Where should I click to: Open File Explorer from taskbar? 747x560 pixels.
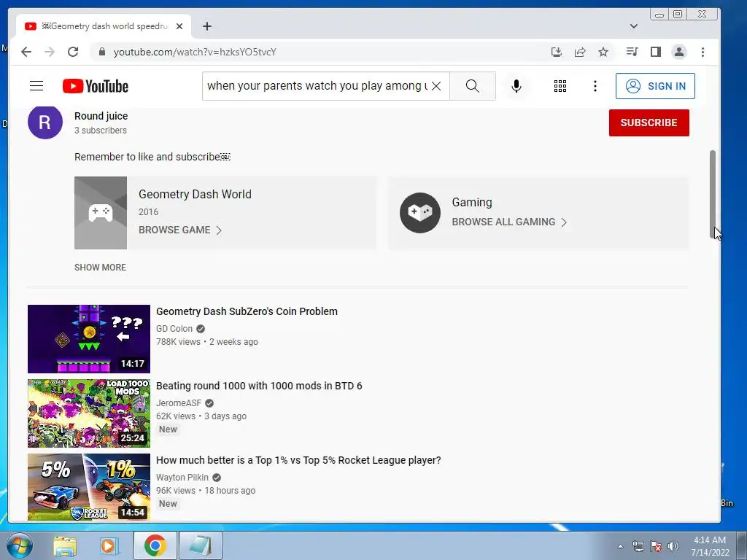click(65, 545)
